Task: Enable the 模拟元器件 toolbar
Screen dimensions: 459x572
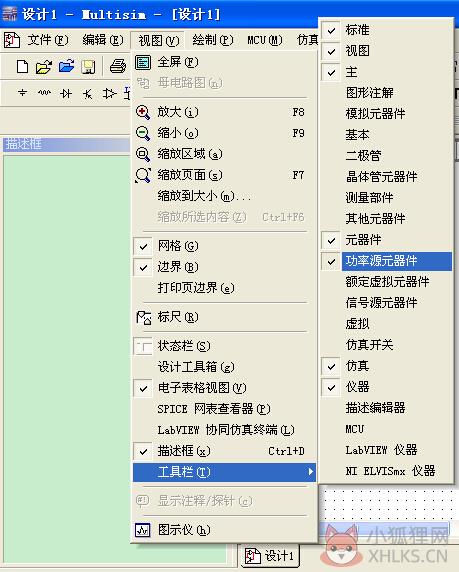Action: pyautogui.click(x=386, y=114)
